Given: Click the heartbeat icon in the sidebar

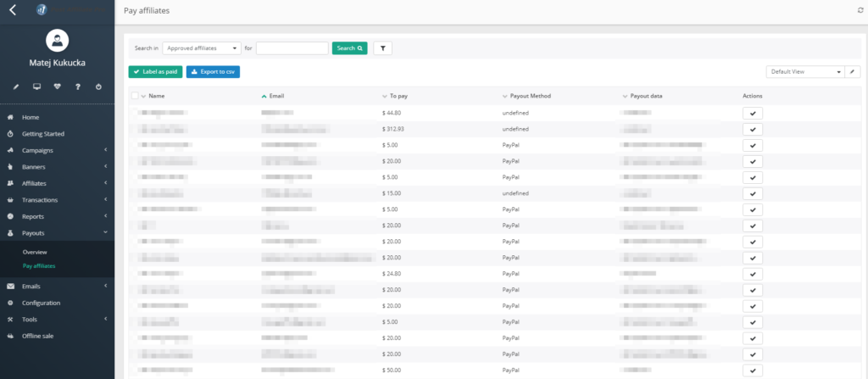Looking at the screenshot, I should 57,86.
